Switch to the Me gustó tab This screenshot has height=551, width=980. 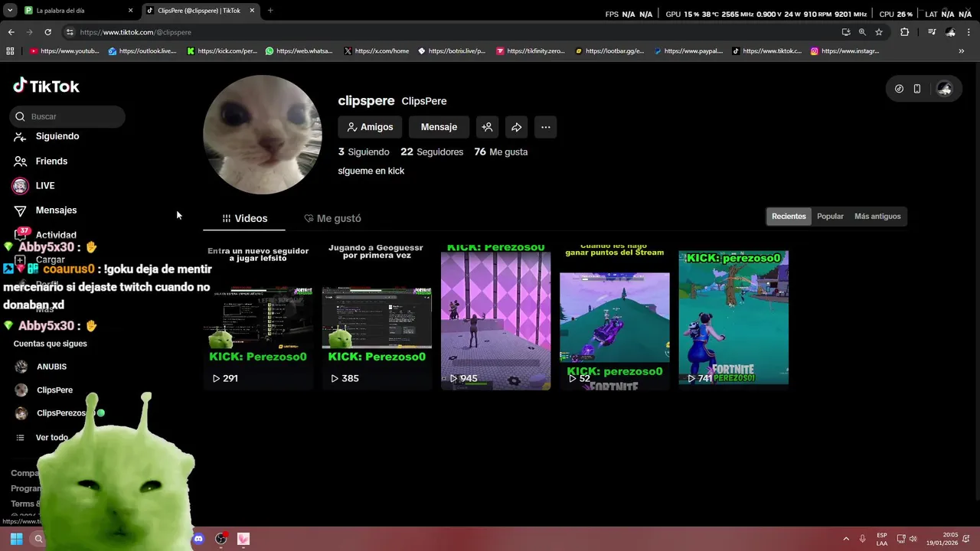332,218
